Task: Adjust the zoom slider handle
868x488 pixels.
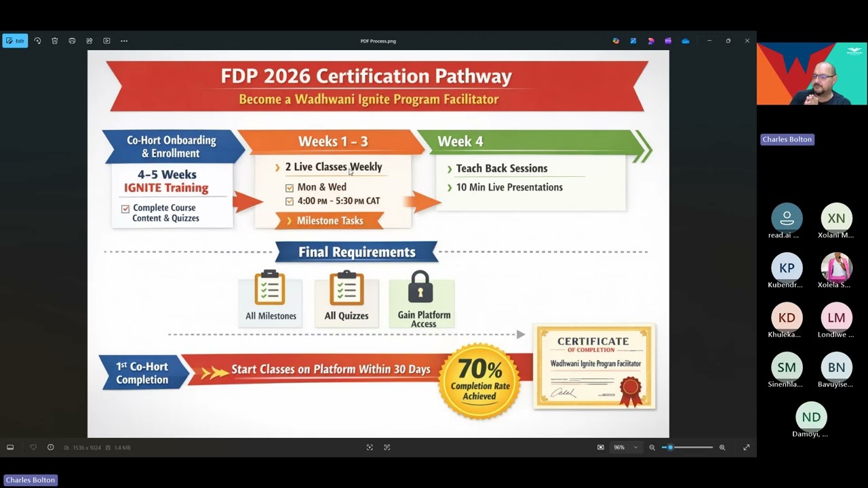Action: tap(670, 447)
